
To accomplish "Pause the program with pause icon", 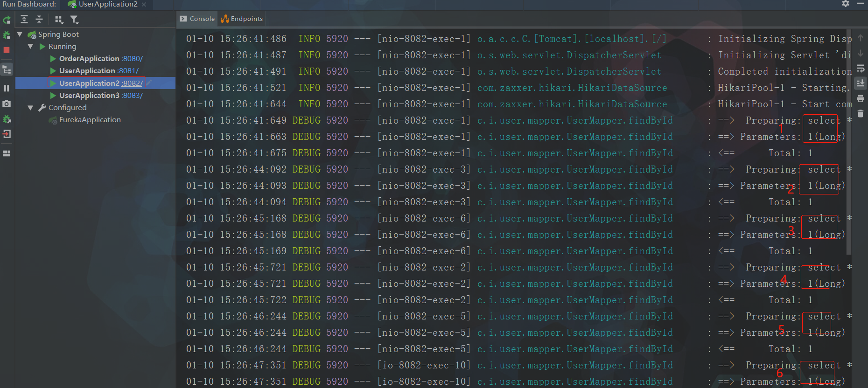I will (x=7, y=88).
